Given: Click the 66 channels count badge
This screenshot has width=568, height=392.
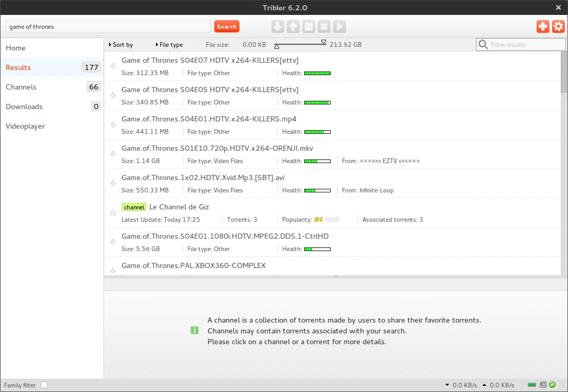Looking at the screenshot, I should tap(93, 87).
